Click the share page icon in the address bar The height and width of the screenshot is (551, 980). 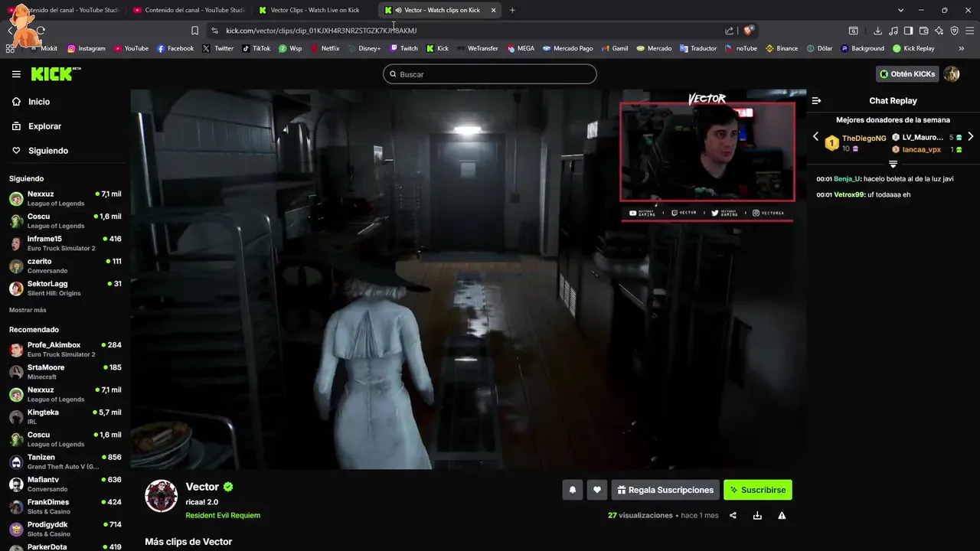tap(729, 31)
